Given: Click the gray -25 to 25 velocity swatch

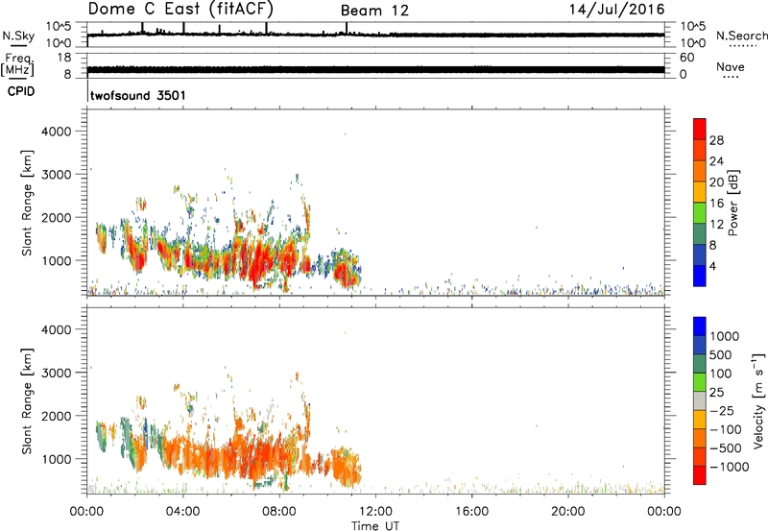Looking at the screenshot, I should click(700, 401).
